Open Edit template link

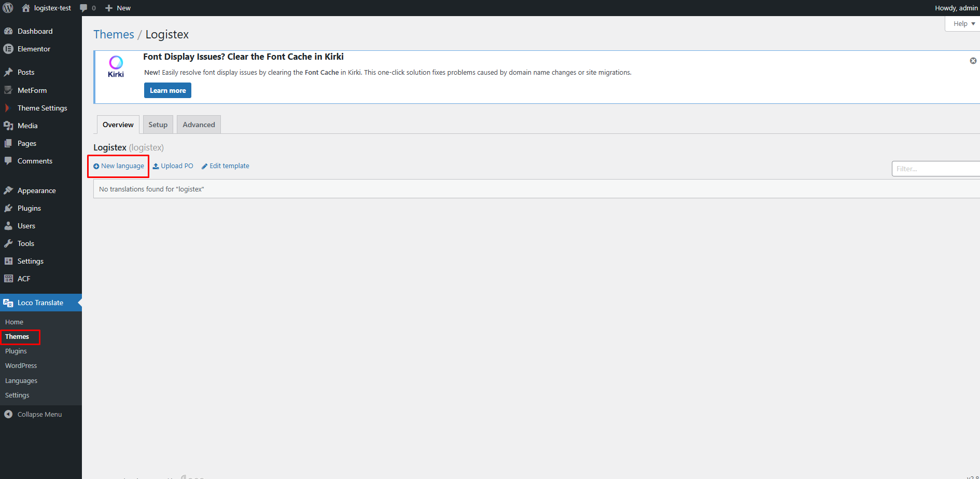(226, 166)
